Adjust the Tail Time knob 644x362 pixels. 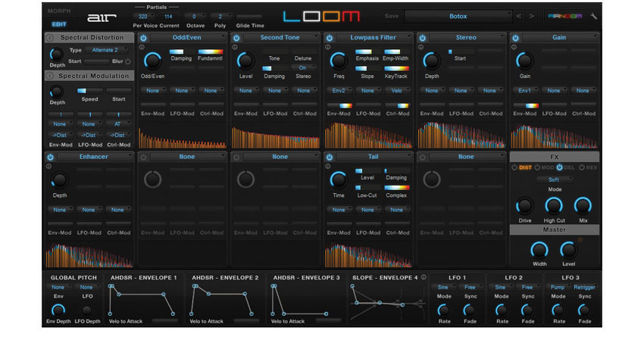[339, 179]
